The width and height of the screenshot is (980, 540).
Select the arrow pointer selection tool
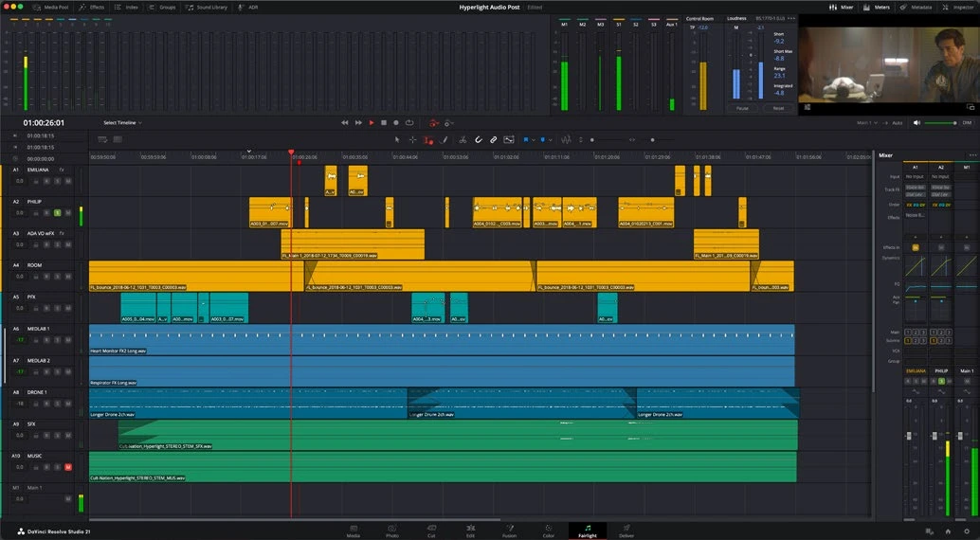tap(397, 140)
